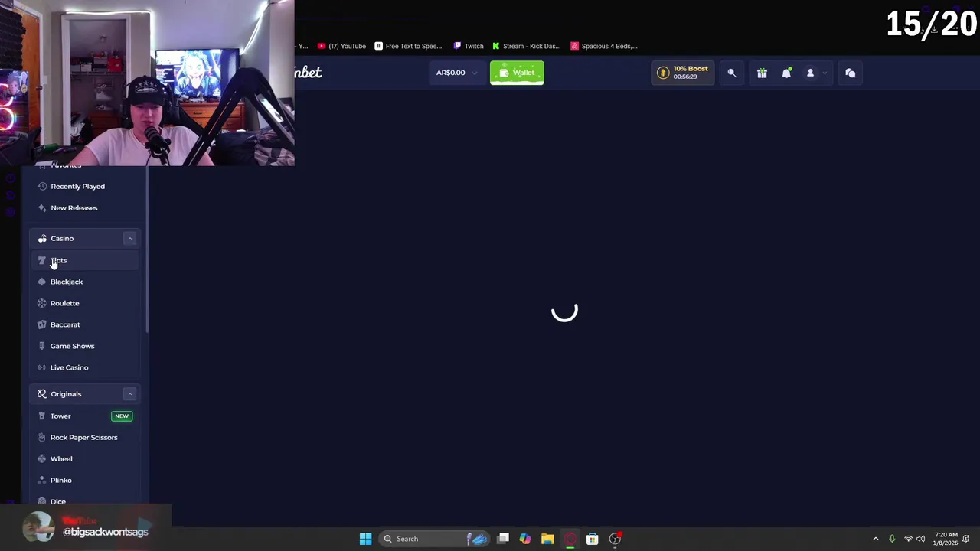The height and width of the screenshot is (551, 980).
Task: Open Rock Paper Scissors game
Action: click(x=84, y=437)
